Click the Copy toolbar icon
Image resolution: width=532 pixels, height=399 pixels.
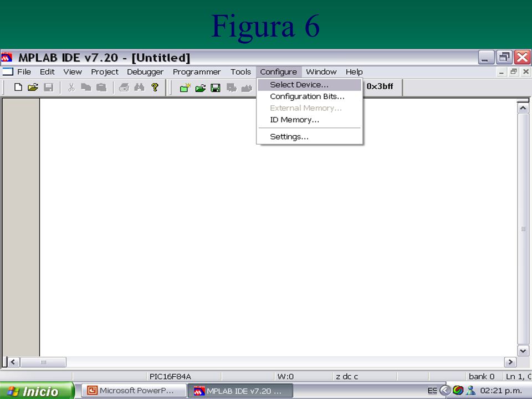pos(86,88)
